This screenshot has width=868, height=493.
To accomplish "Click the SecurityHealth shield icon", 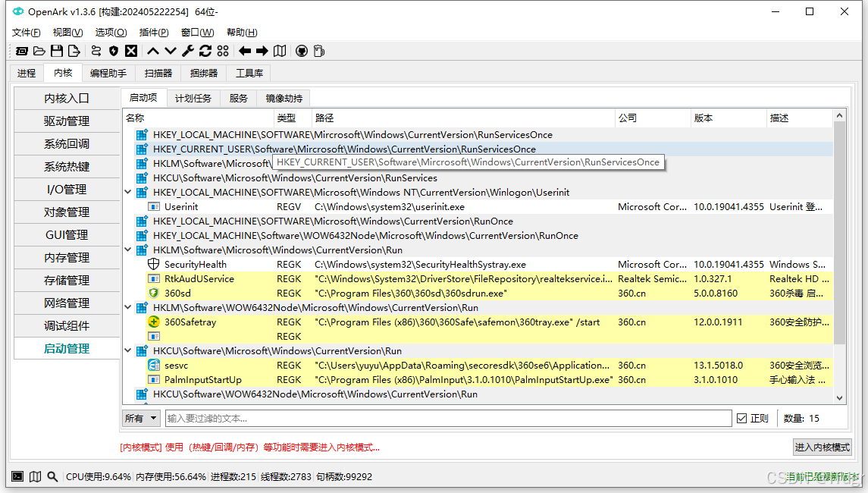I will 154,264.
